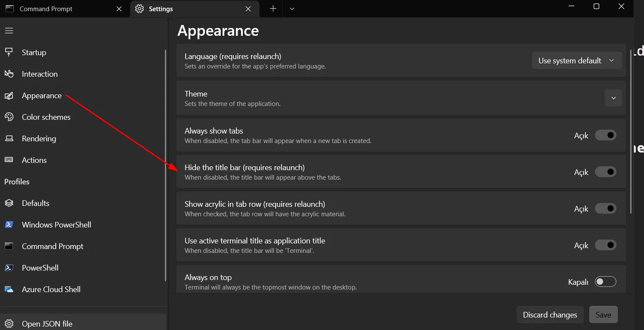This screenshot has width=644, height=330.
Task: Open Rendering via its monitor icon
Action: point(9,139)
